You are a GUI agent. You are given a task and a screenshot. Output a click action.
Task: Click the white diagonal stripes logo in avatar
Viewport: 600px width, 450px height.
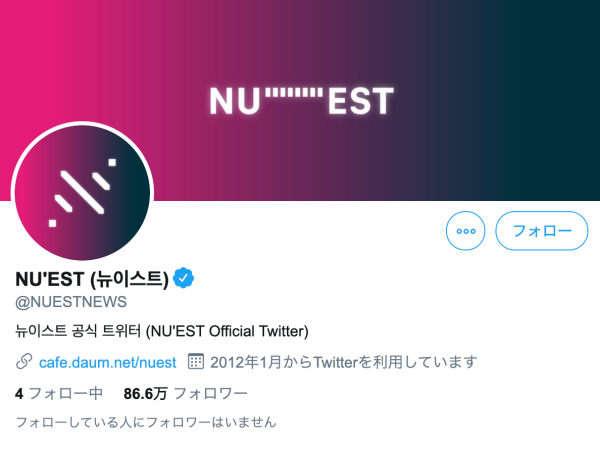click(82, 192)
